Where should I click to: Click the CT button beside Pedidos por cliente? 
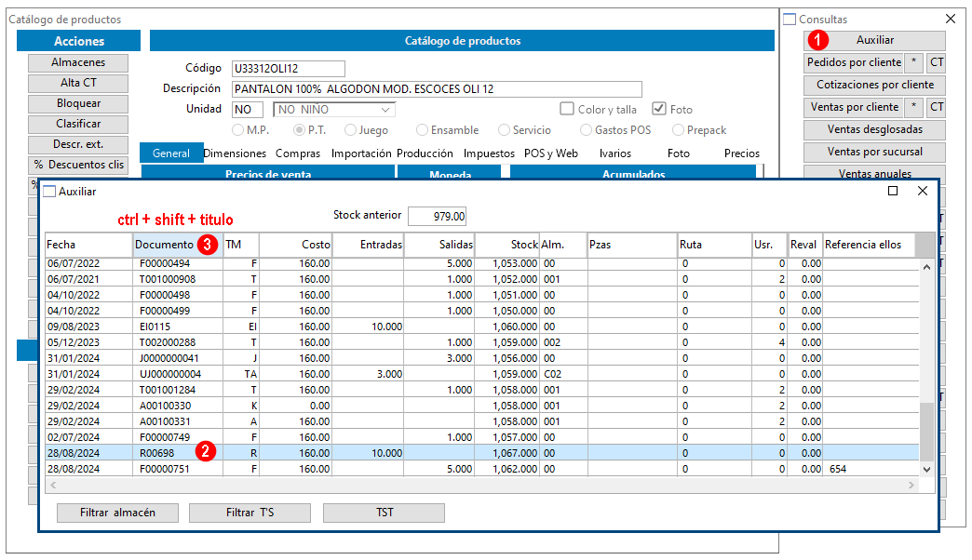coord(937,62)
